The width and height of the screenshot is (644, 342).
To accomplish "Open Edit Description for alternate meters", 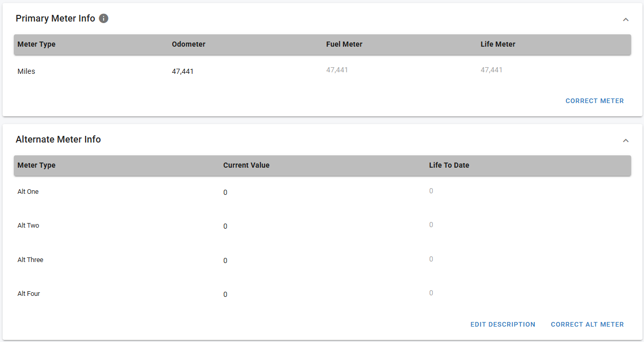I will pyautogui.click(x=502, y=324).
